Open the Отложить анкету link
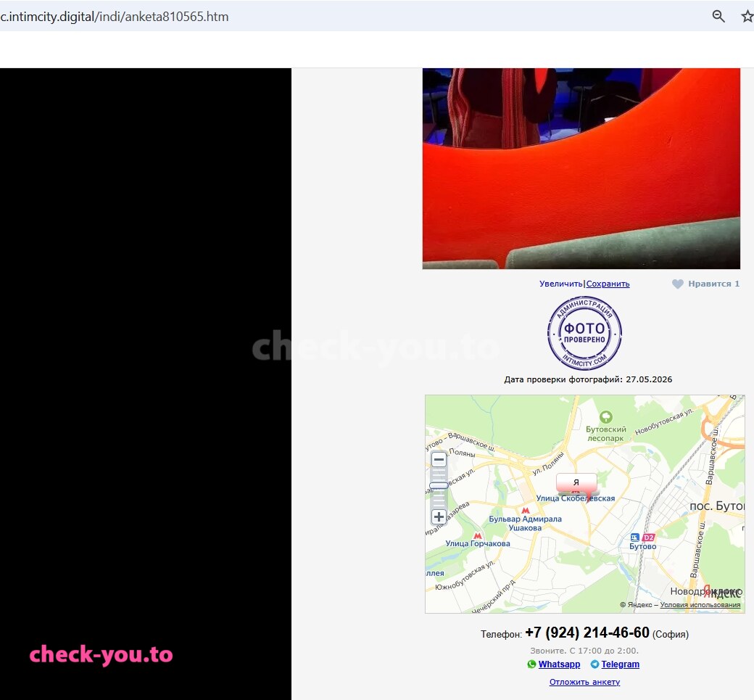Viewport: 754px width, 700px height. point(585,682)
